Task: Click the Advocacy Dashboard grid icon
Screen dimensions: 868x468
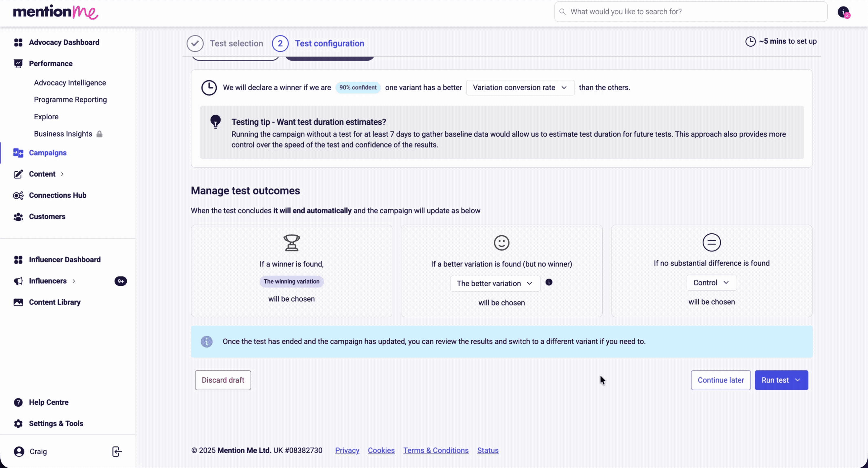Action: click(18, 43)
